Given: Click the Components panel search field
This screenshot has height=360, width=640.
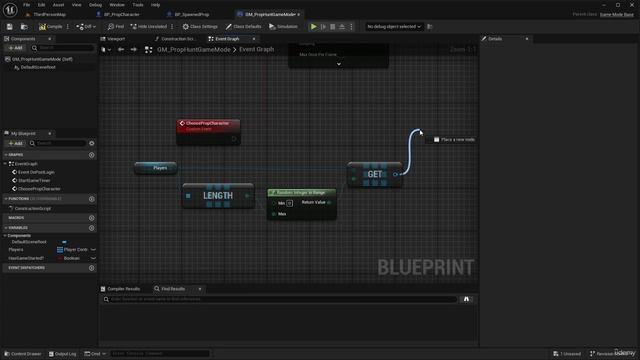Looking at the screenshot, I should 63,48.
